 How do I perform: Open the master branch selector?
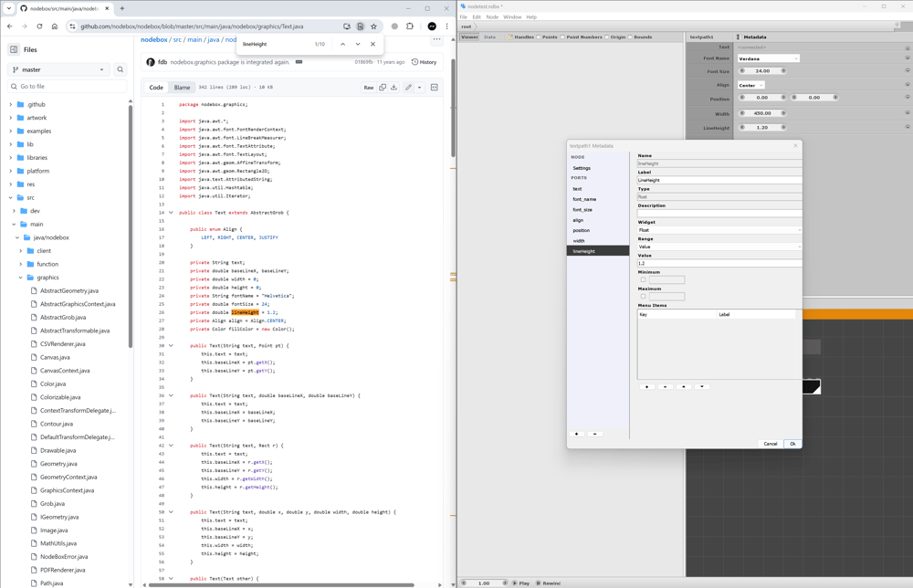[58, 70]
